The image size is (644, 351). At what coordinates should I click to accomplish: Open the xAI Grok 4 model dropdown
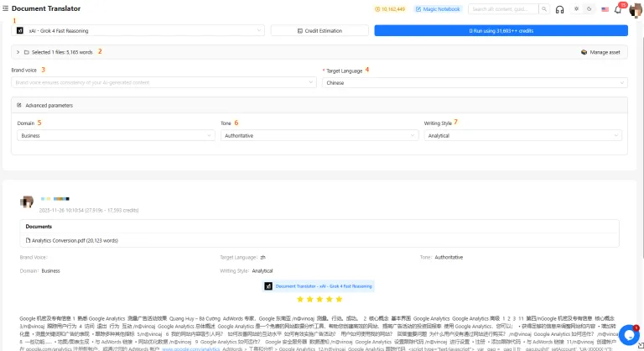click(138, 30)
